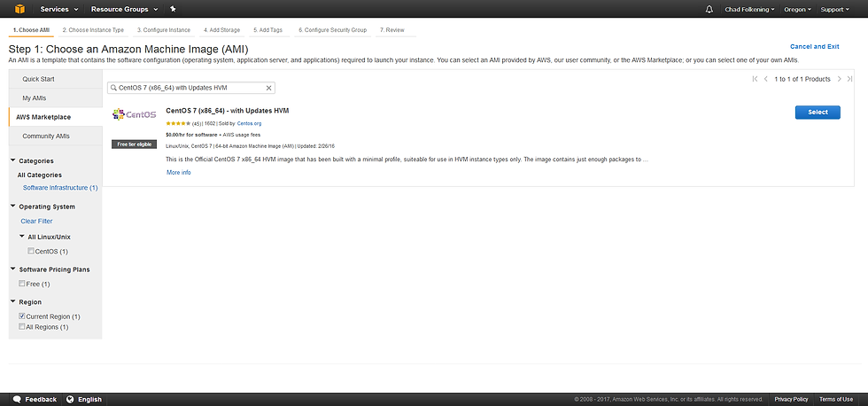The image size is (868, 406).
Task: Open the Privacy Policy link
Action: 791,400
